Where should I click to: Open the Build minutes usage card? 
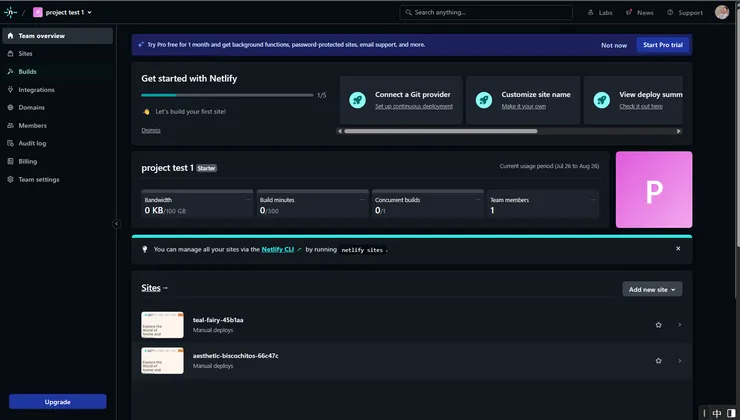coord(312,204)
